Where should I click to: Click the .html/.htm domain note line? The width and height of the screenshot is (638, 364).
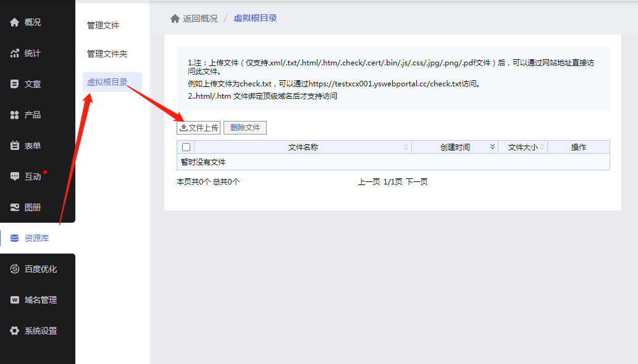coord(262,96)
